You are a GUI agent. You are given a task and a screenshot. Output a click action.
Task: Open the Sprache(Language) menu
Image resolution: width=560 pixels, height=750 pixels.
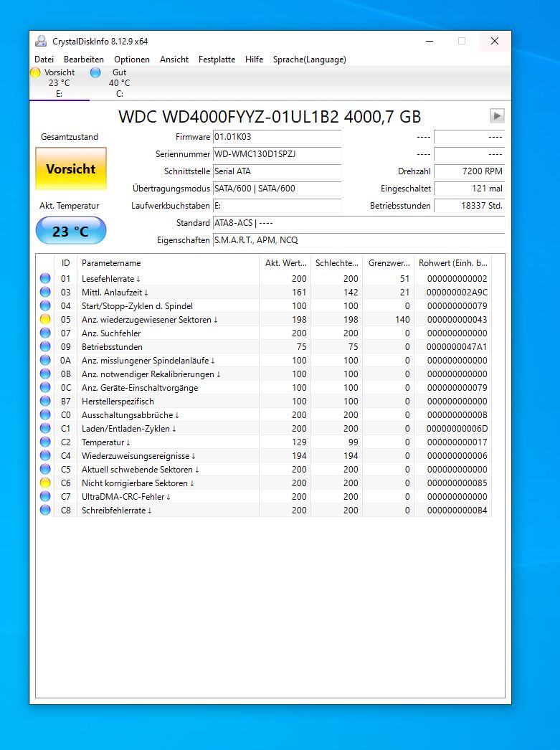coord(310,60)
